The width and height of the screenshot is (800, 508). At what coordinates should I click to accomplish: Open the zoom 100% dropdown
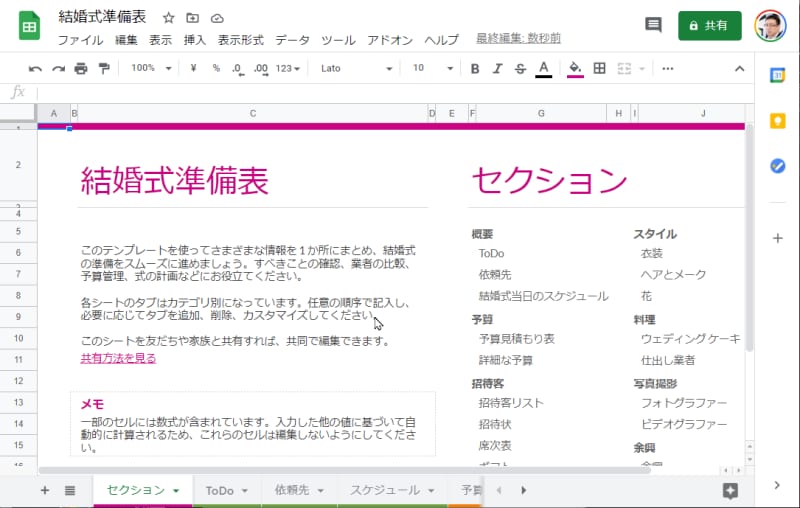(x=151, y=68)
